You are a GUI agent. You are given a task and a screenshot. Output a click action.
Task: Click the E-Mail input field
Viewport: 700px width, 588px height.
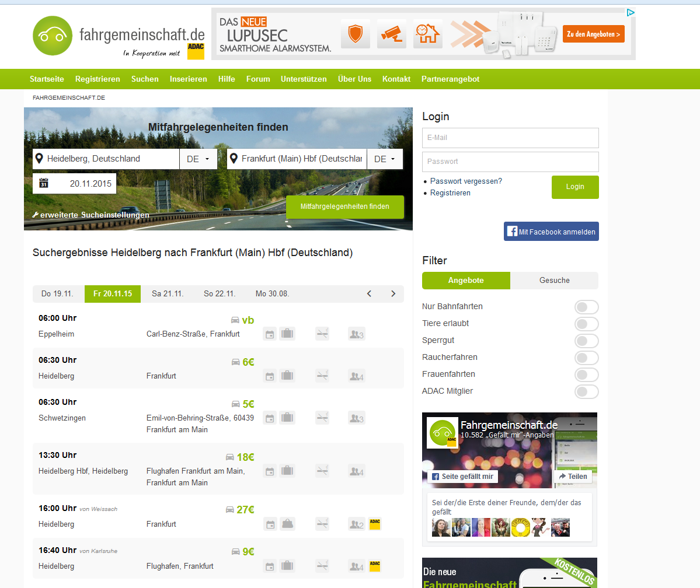click(x=510, y=138)
